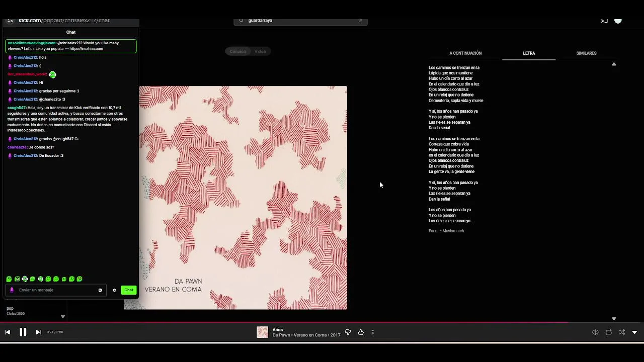The image size is (644, 362).
Task: Switch to Canción mode
Action: (x=237, y=51)
